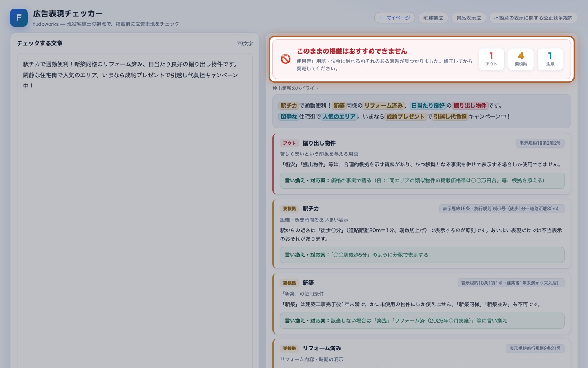Click the アウト count box showing 1
588x368 pixels.
pos(491,59)
